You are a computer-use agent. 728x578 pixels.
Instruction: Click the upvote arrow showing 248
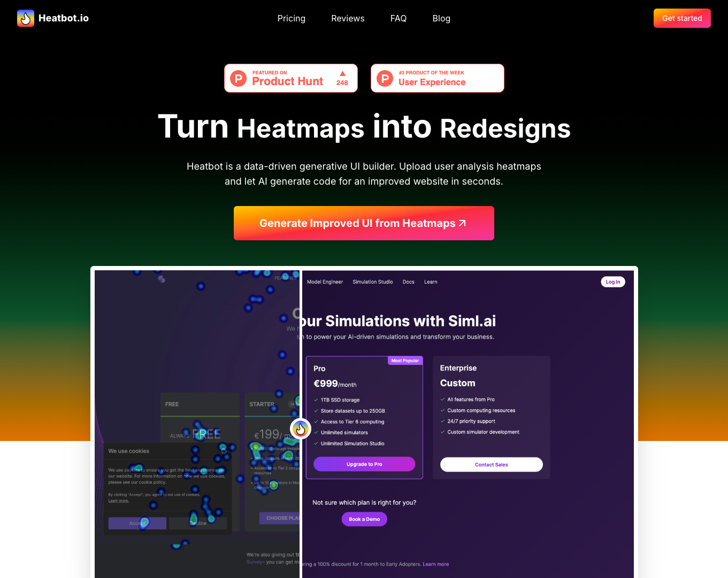[342, 78]
